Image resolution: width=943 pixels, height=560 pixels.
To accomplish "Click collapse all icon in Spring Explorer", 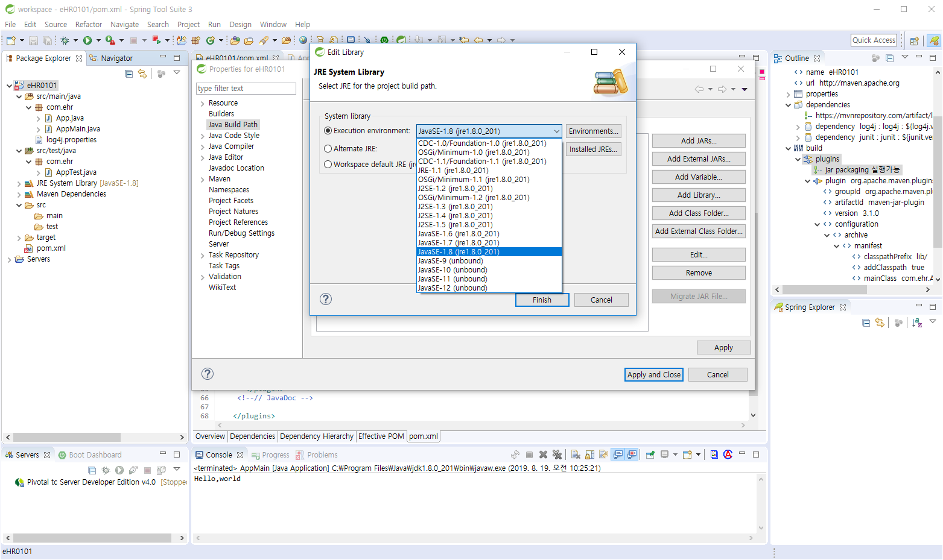I will (x=866, y=322).
